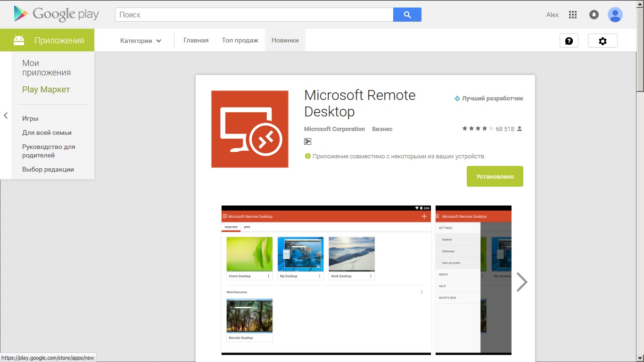This screenshot has height=362, width=644.
Task: Open Игры category in sidebar
Action: pos(30,119)
